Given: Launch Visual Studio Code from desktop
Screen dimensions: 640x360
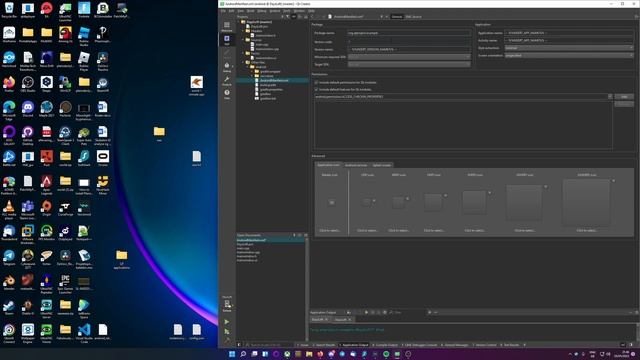Looking at the screenshot, I should [x=84, y=332].
